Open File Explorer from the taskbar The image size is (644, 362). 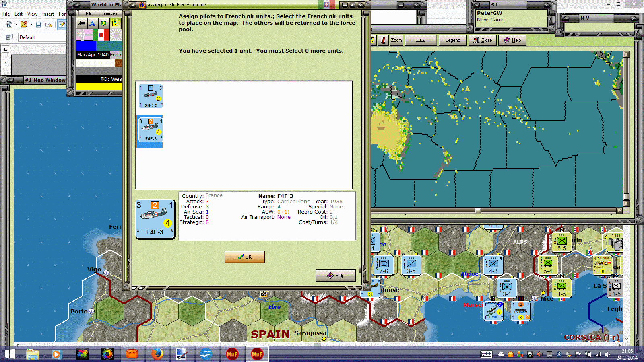click(x=33, y=354)
